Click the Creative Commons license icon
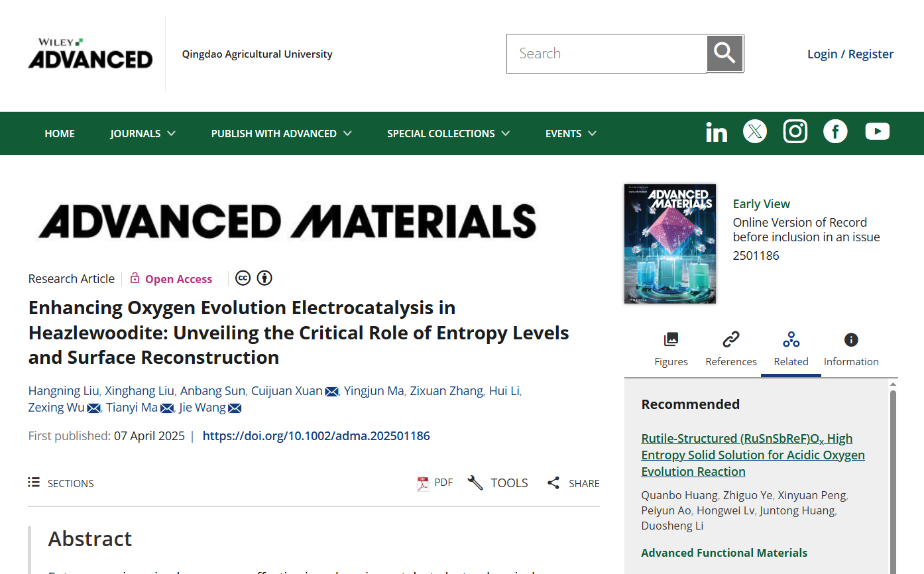The width and height of the screenshot is (924, 574). [243, 278]
